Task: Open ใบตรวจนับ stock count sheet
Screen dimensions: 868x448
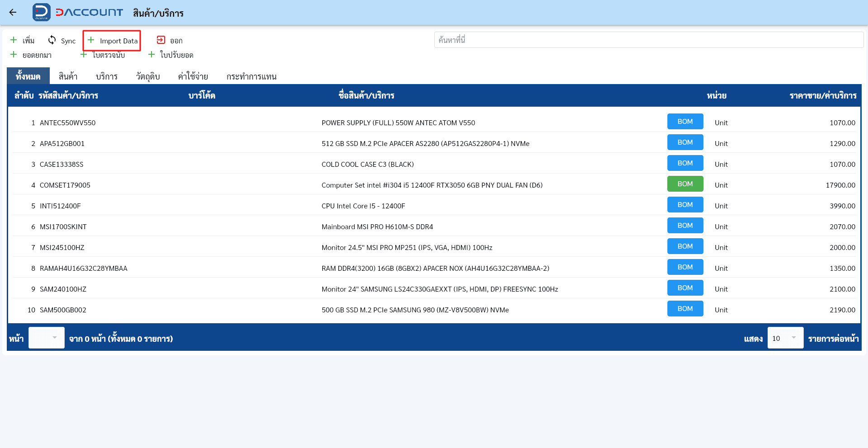Action: [103, 55]
